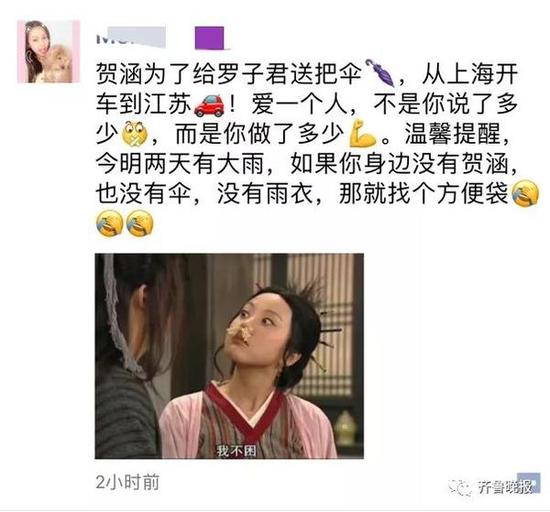Open the attached drama screenshot image
Screen dimensions: 550x512
(229, 356)
